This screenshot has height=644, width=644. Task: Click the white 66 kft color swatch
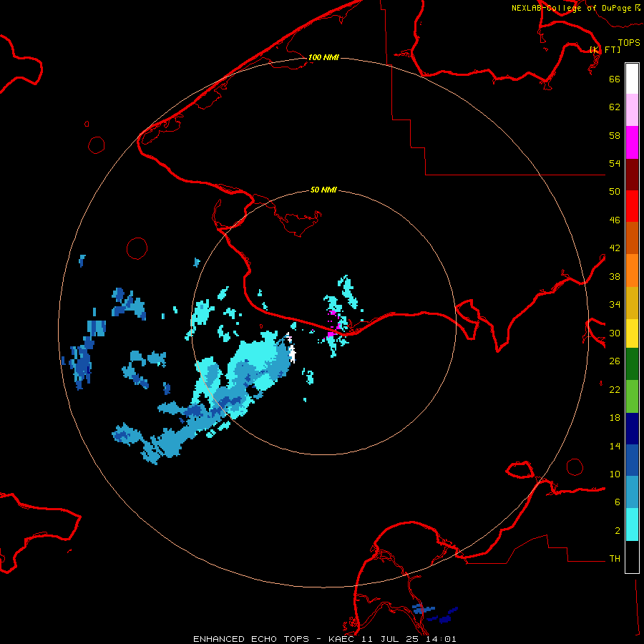[x=632, y=79]
